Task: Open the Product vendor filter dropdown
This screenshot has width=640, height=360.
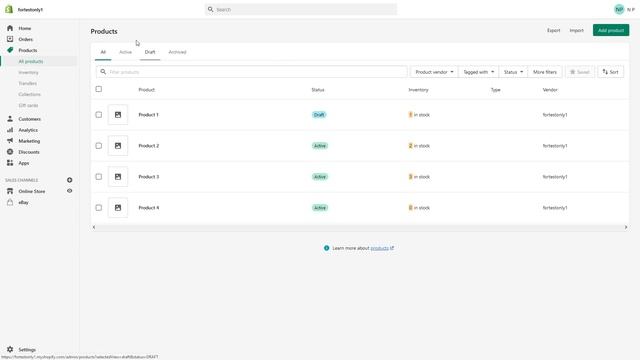Action: point(434,72)
